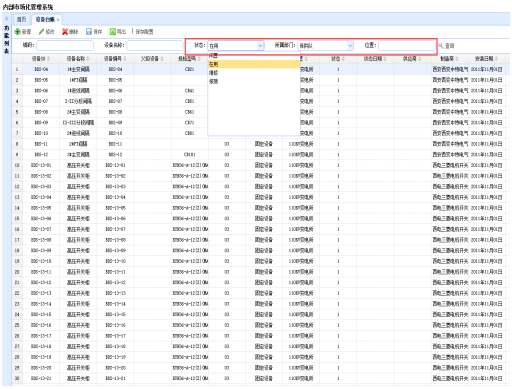
Task: Click the green Export (导出) spreadsheet icon
Action: point(113,32)
